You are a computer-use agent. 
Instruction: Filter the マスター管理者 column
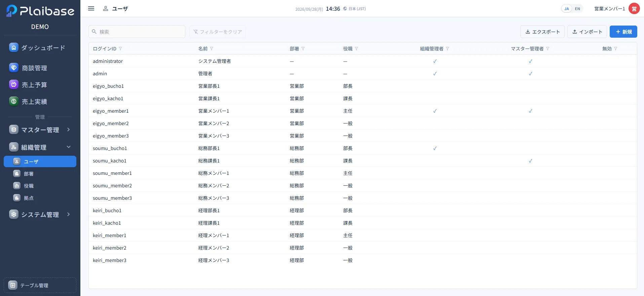click(548, 49)
